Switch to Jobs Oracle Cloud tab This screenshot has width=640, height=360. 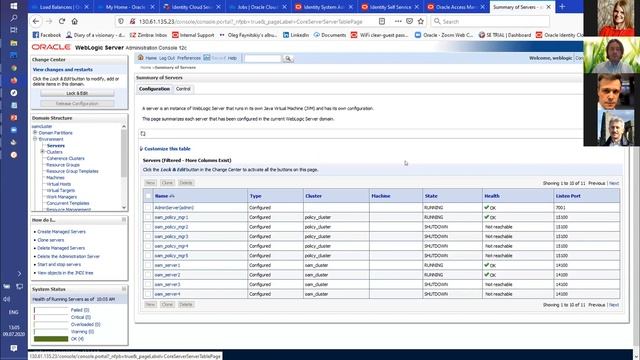click(x=258, y=7)
